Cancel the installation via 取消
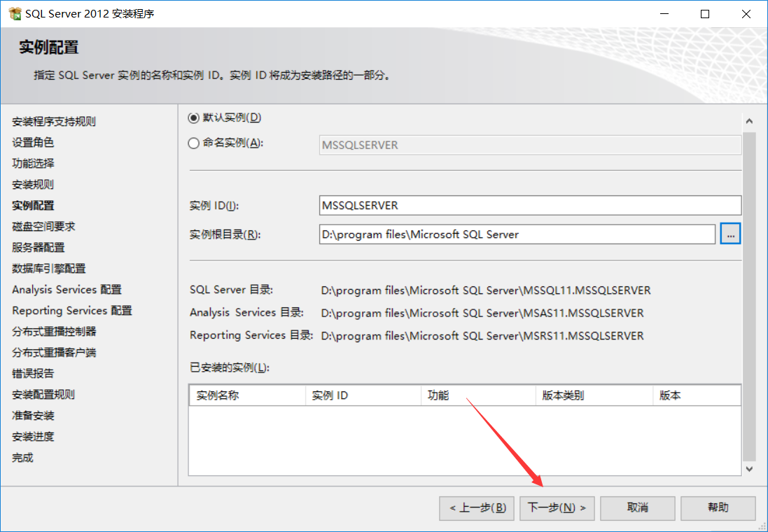Screen dimensions: 768x532 (637, 508)
